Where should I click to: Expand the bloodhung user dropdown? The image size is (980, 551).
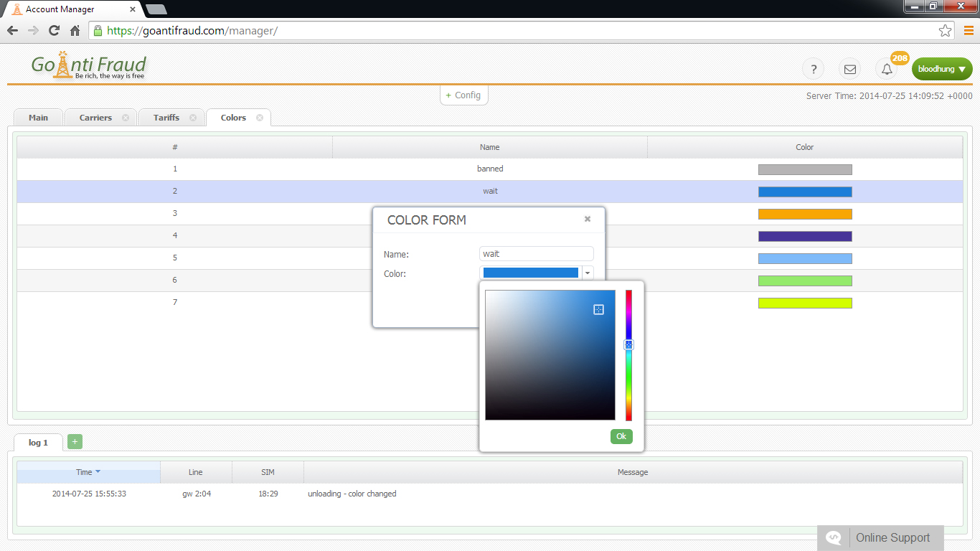point(941,70)
